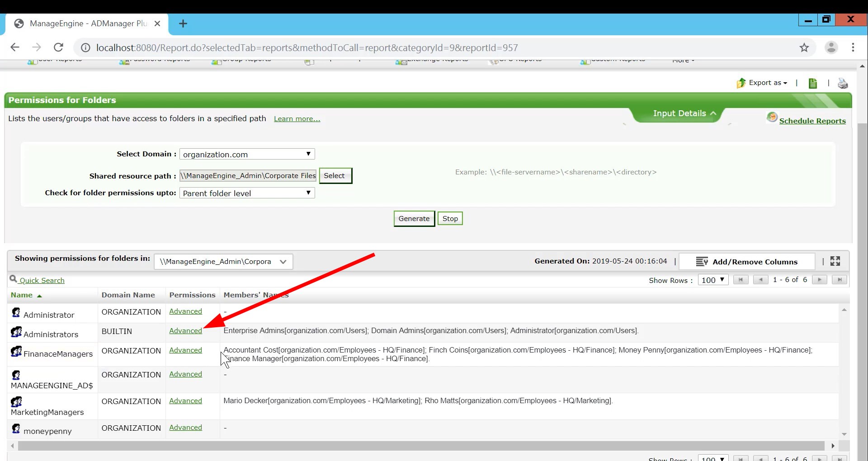868x461 pixels.
Task: Click the browser forward arrow
Action: [x=37, y=47]
